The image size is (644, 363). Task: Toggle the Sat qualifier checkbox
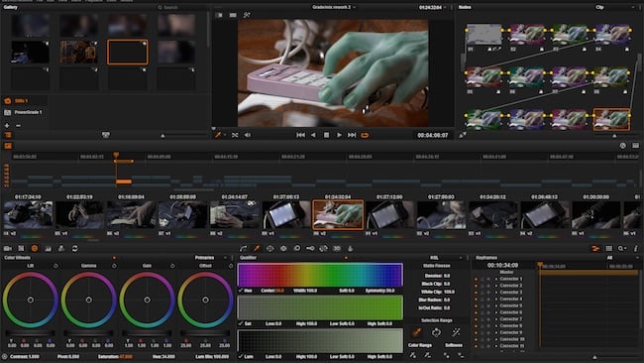tap(241, 323)
